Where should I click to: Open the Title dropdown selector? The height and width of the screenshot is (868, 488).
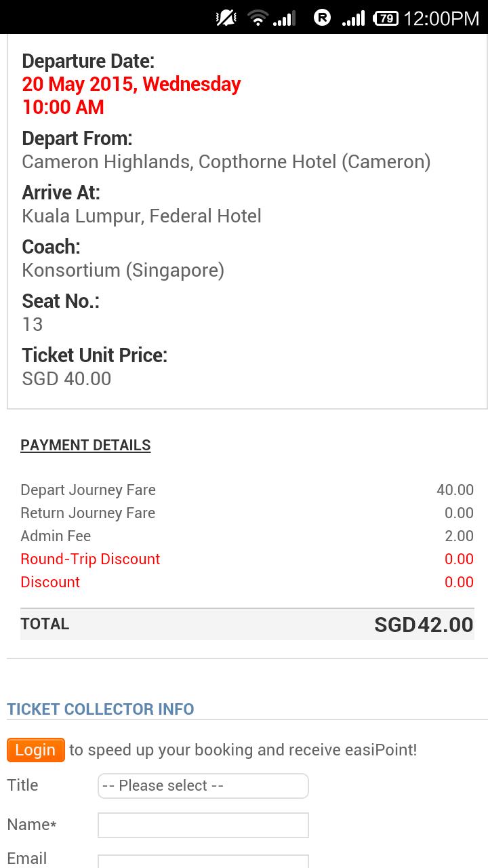(x=203, y=786)
